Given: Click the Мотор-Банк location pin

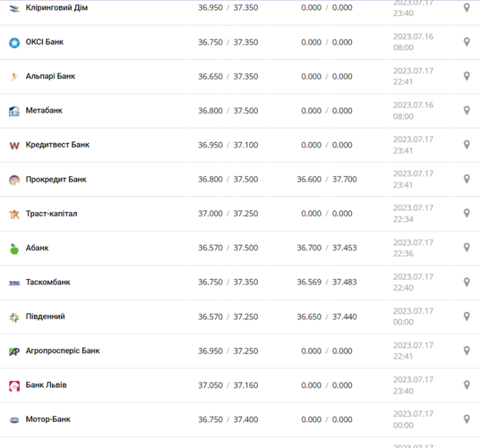Looking at the screenshot, I should (x=466, y=419).
